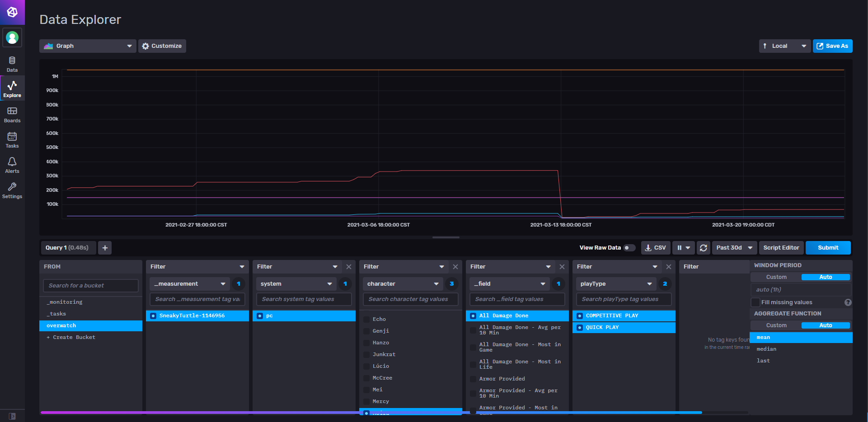
Task: Expand the Past 30d time range dropdown
Action: pos(734,248)
